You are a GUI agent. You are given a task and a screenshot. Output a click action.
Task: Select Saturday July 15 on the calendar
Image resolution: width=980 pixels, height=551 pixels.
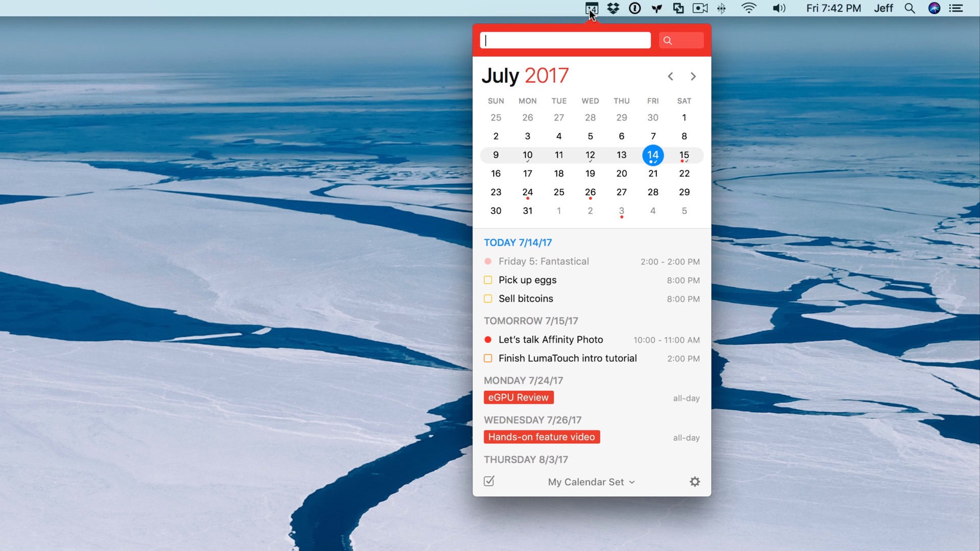(x=684, y=155)
